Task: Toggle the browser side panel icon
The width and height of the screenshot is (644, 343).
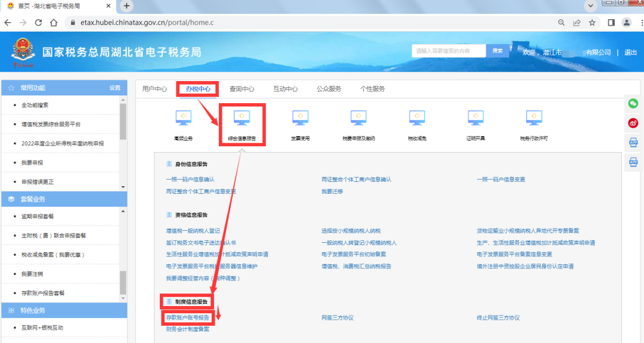Action: 611,23
